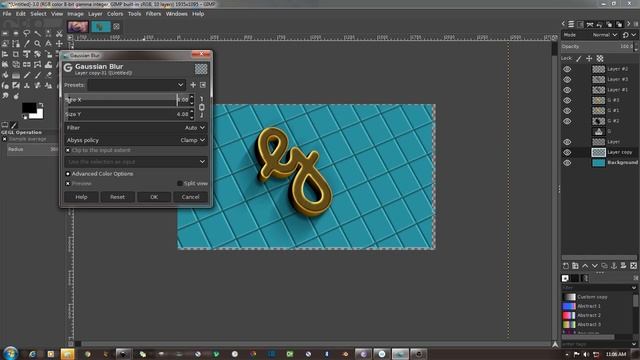640x360 pixels.
Task: Enable the Split view checkbox
Action: pyautogui.click(x=180, y=184)
